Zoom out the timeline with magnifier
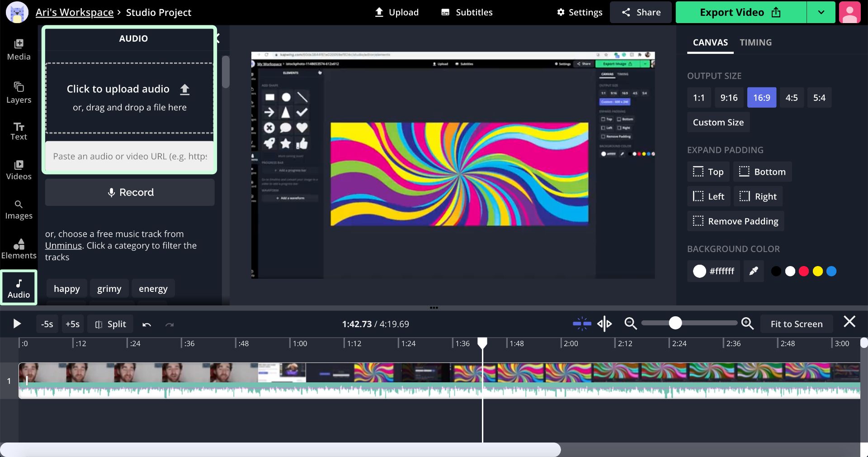Image resolution: width=868 pixels, height=457 pixels. click(x=630, y=324)
